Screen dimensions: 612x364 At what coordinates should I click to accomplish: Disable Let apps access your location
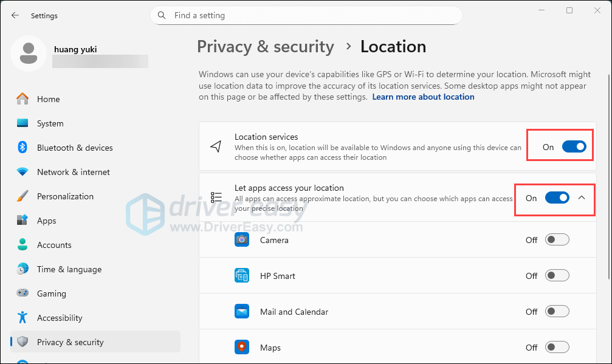coord(557,198)
